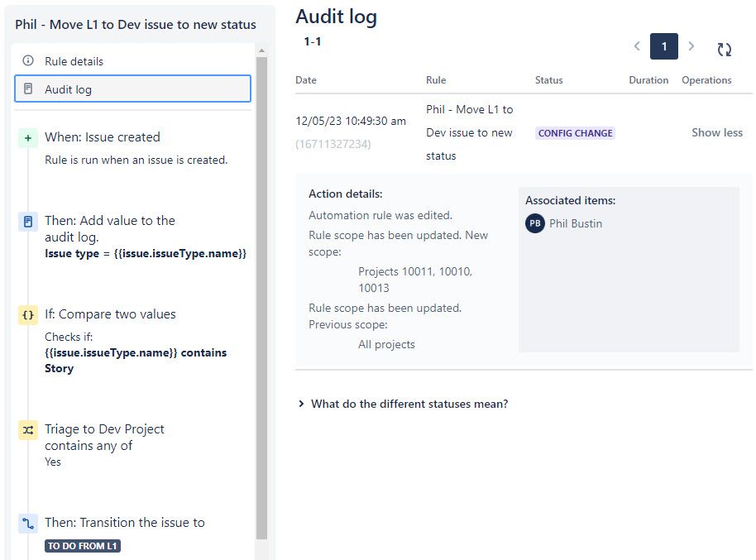Click date 12/05/23 10:49:30 am
Image resolution: width=756 pixels, height=560 pixels.
click(x=351, y=121)
